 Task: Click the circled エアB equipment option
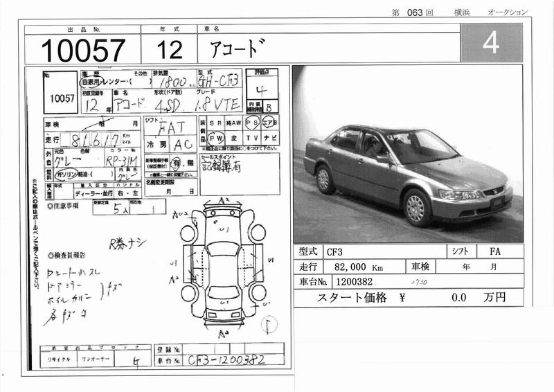[269, 123]
